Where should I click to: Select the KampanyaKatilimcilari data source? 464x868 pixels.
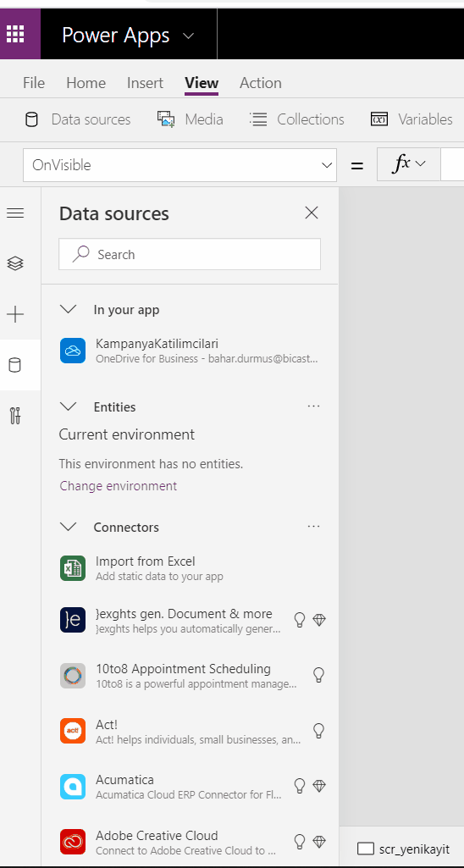(190, 351)
